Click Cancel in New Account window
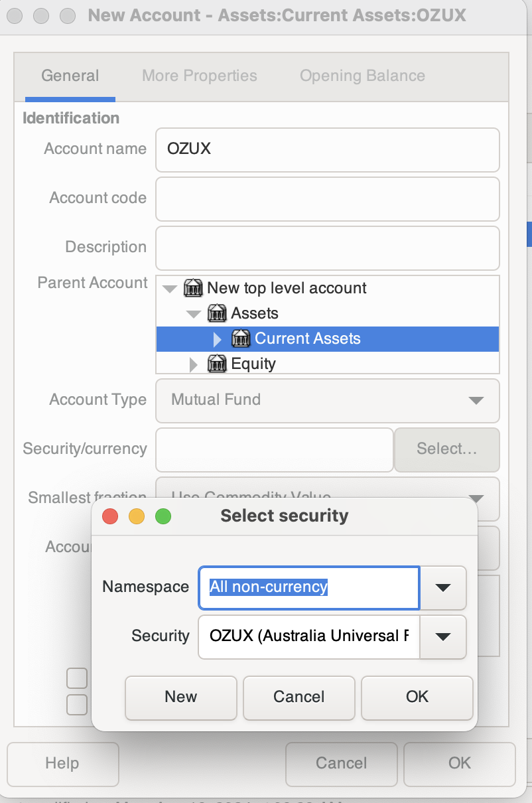The width and height of the screenshot is (532, 803). [342, 764]
